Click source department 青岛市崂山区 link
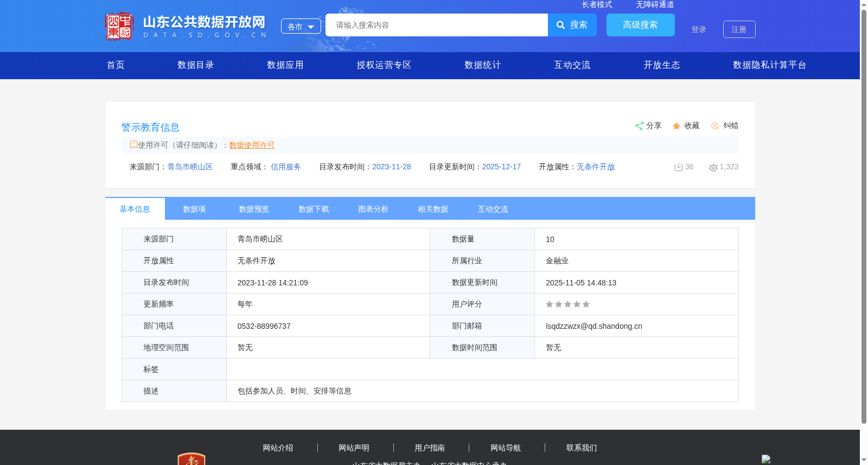This screenshot has height=465, width=868. tap(190, 167)
